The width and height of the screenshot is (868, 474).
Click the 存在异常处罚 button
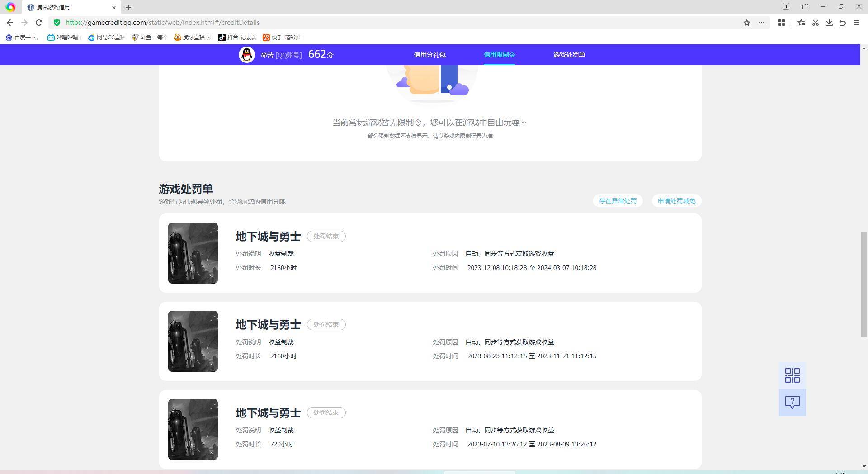(618, 201)
